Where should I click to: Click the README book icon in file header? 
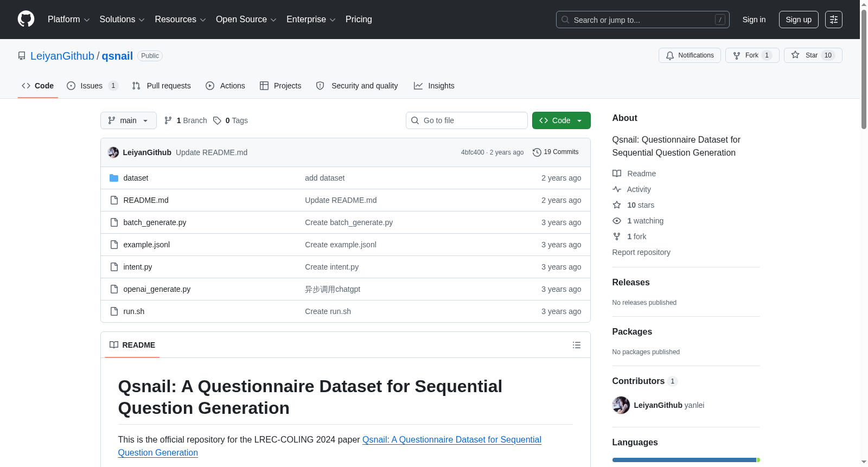[x=114, y=345]
